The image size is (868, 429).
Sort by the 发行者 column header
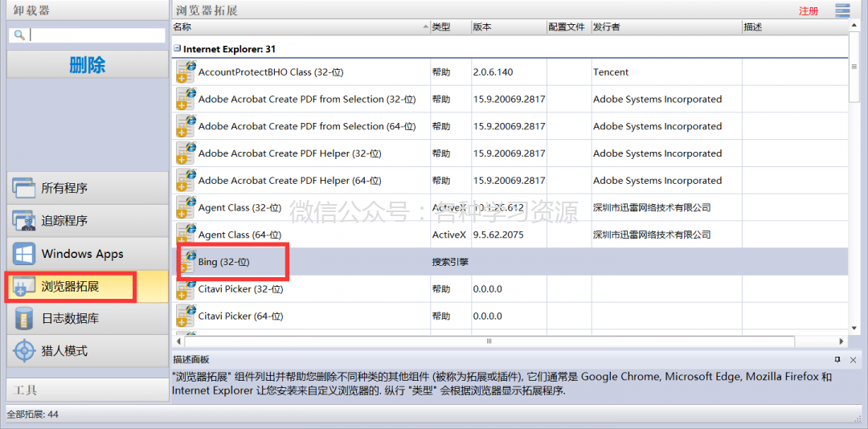point(666,27)
